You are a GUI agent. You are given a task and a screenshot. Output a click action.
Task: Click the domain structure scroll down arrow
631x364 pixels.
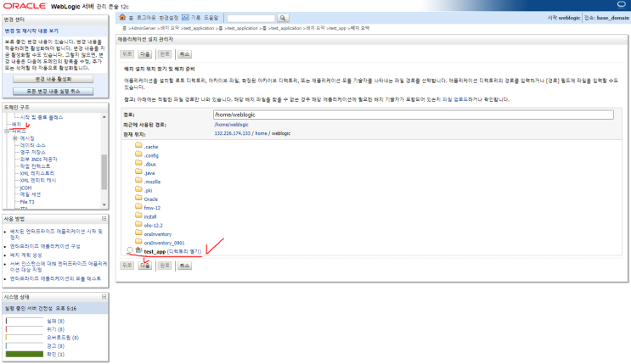tap(104, 204)
